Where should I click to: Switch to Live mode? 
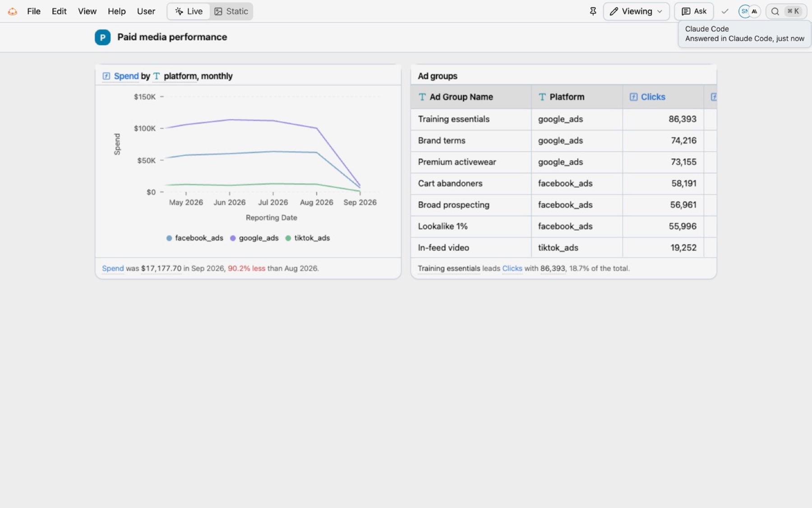tap(189, 11)
